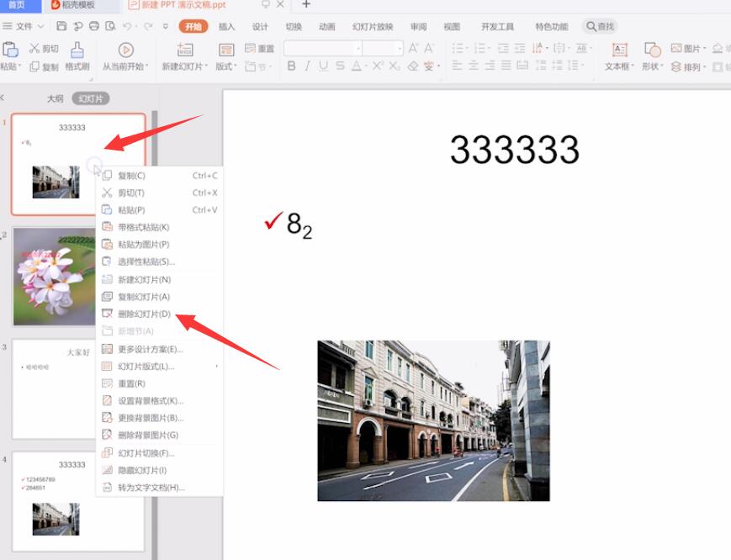Click the street photo on the slide
The width and height of the screenshot is (731, 560).
click(x=433, y=420)
